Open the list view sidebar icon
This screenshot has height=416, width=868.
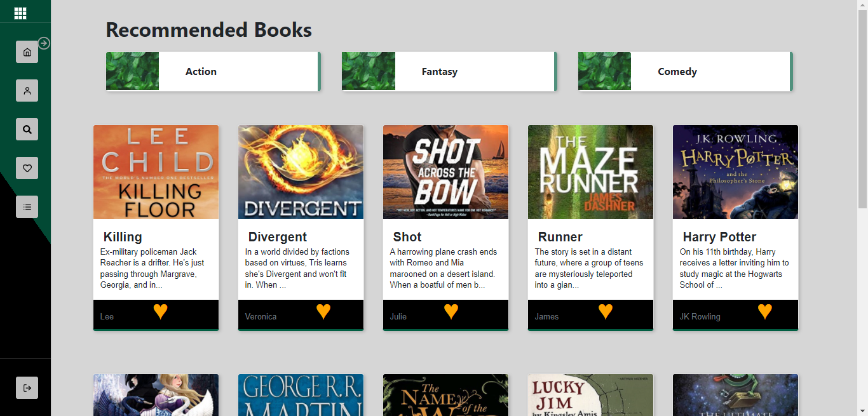(27, 207)
